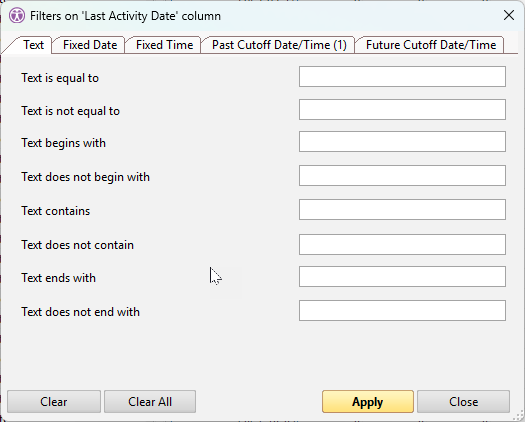Click the purple application icon in title bar
This screenshot has width=525, height=422.
17,15
